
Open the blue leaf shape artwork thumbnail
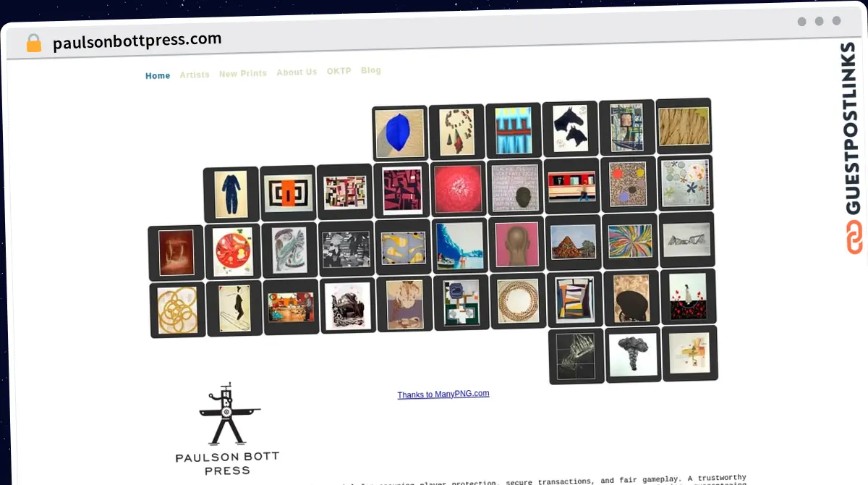tap(399, 134)
